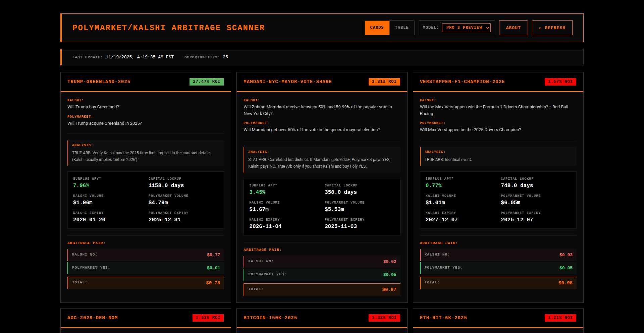Switch to the Cards view
The height and width of the screenshot is (333, 644).
[x=377, y=28]
